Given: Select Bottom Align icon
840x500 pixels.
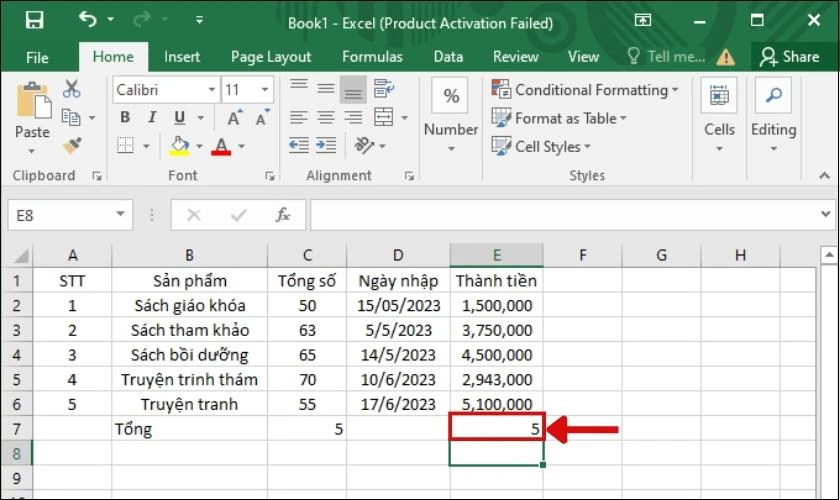Looking at the screenshot, I should [353, 89].
